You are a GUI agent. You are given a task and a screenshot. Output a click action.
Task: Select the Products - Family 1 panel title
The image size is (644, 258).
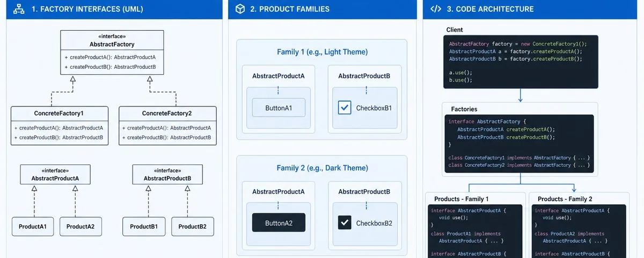461,199
